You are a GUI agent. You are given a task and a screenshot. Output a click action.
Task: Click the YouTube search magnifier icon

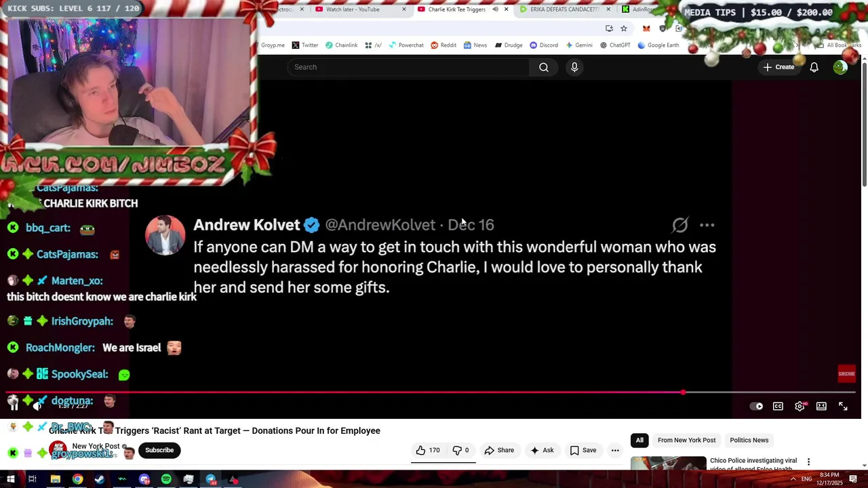pyautogui.click(x=544, y=67)
